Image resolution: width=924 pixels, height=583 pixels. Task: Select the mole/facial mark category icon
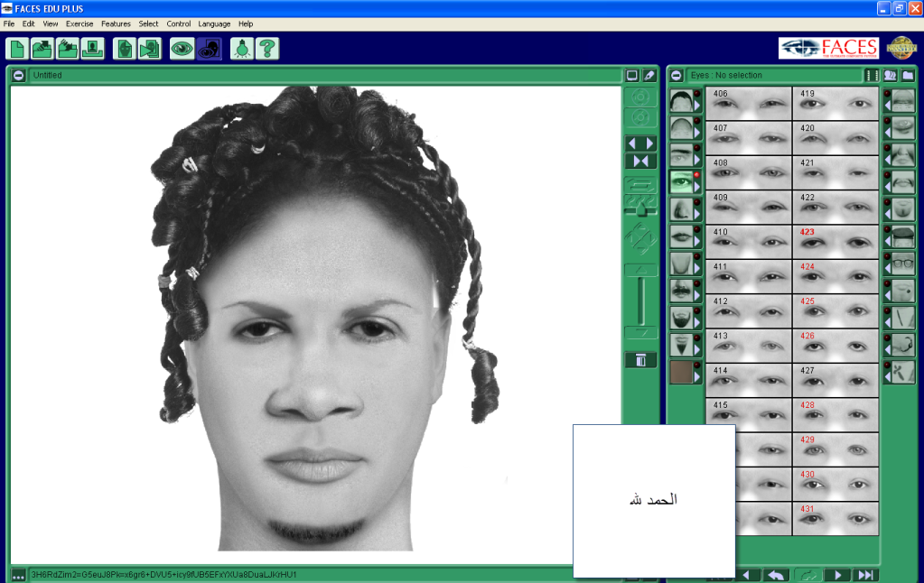[x=903, y=291]
